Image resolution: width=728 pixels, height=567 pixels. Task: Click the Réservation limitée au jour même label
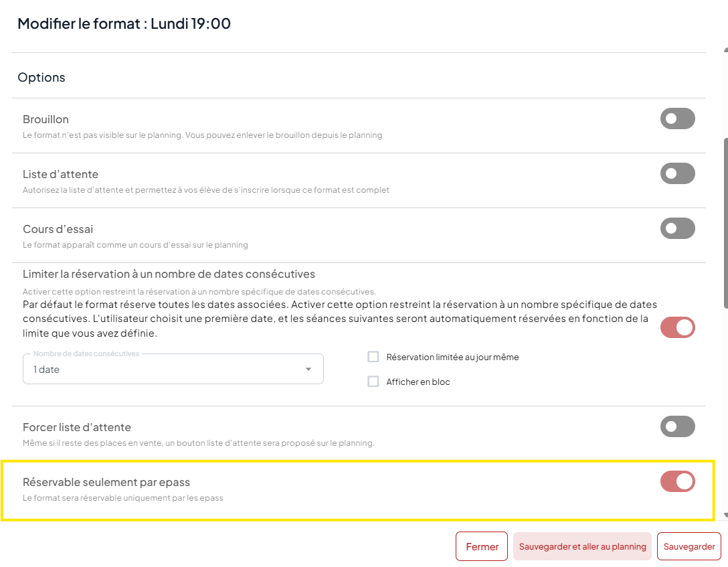452,357
